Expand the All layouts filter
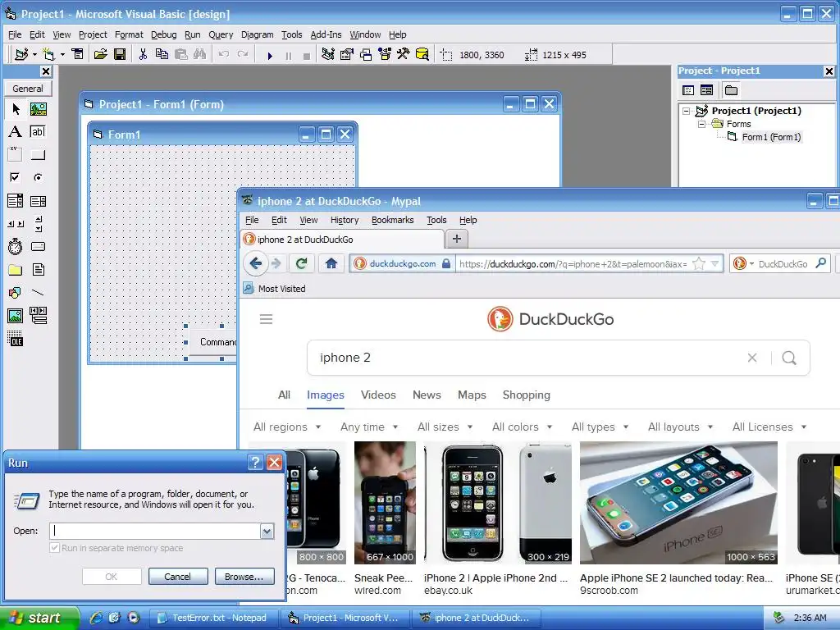The image size is (840, 630). pyautogui.click(x=680, y=427)
